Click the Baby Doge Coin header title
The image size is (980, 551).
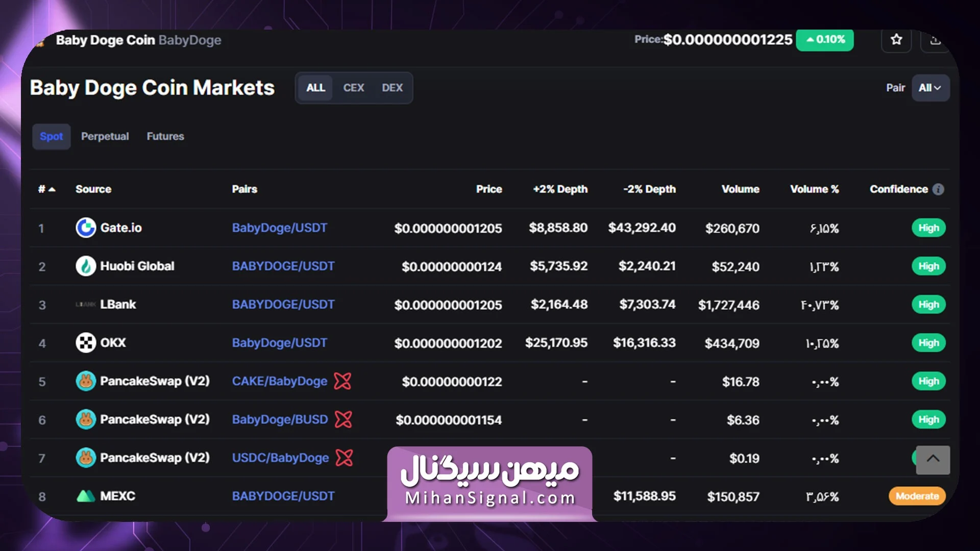(x=105, y=40)
